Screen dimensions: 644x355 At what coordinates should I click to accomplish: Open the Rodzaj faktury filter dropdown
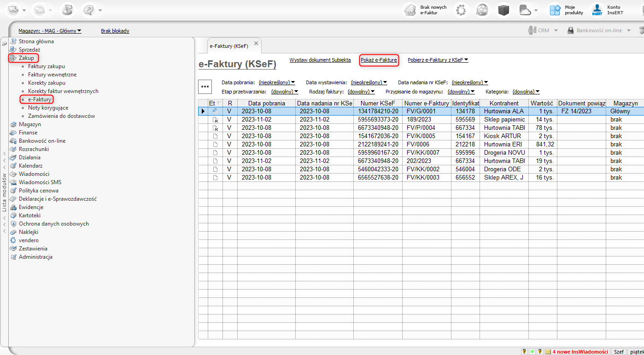(363, 92)
